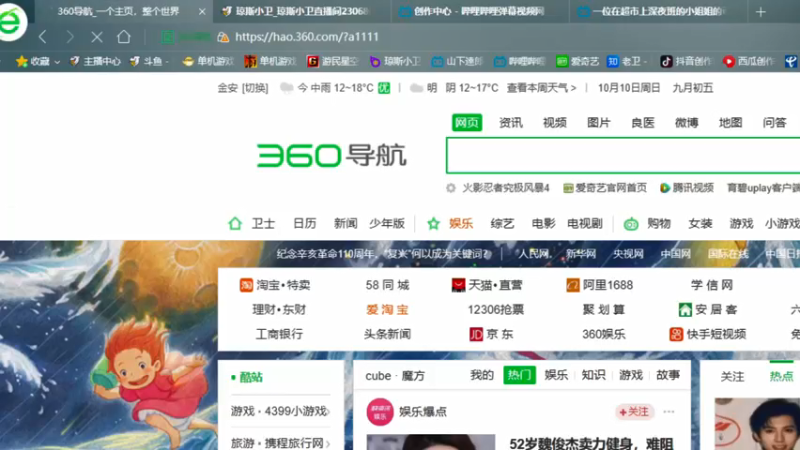The height and width of the screenshot is (450, 800).
Task: Open 斗鱼 bookmark
Action: (x=148, y=61)
